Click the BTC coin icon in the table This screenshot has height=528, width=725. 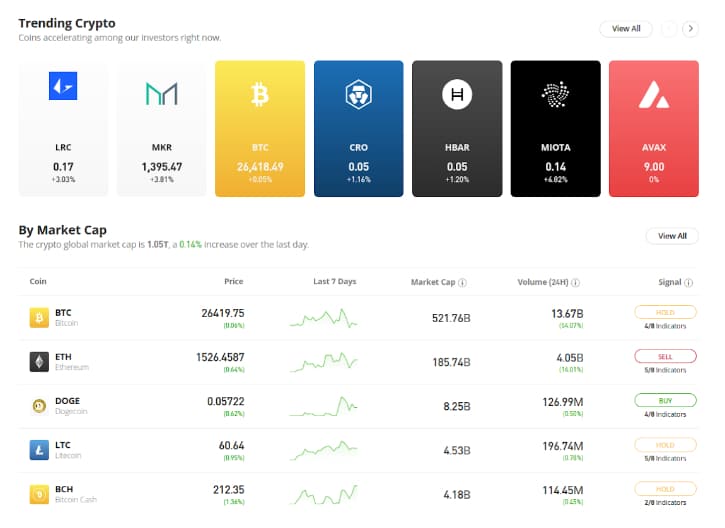pyautogui.click(x=39, y=318)
